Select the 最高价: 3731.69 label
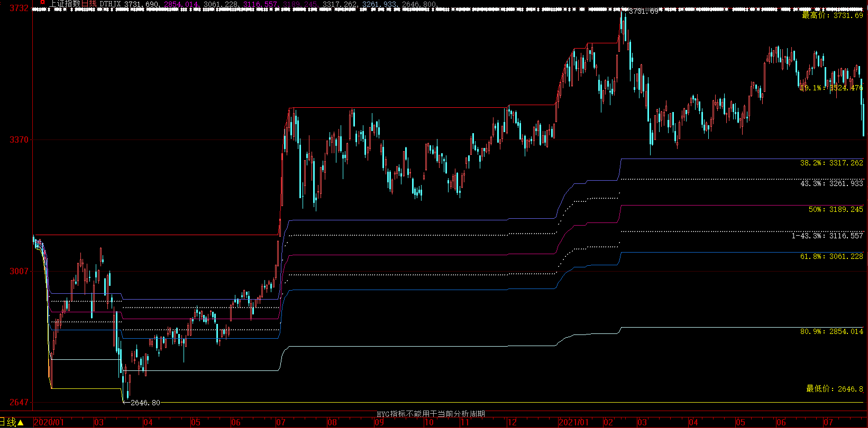Viewport: 868px width, 428px height. [833, 15]
